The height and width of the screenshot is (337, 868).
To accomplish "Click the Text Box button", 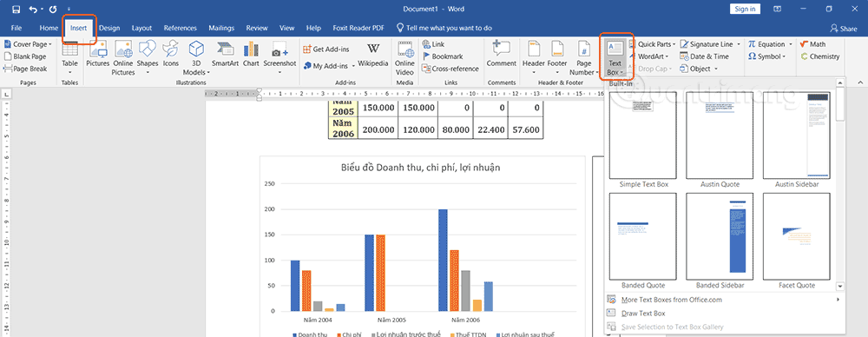I will [x=615, y=57].
